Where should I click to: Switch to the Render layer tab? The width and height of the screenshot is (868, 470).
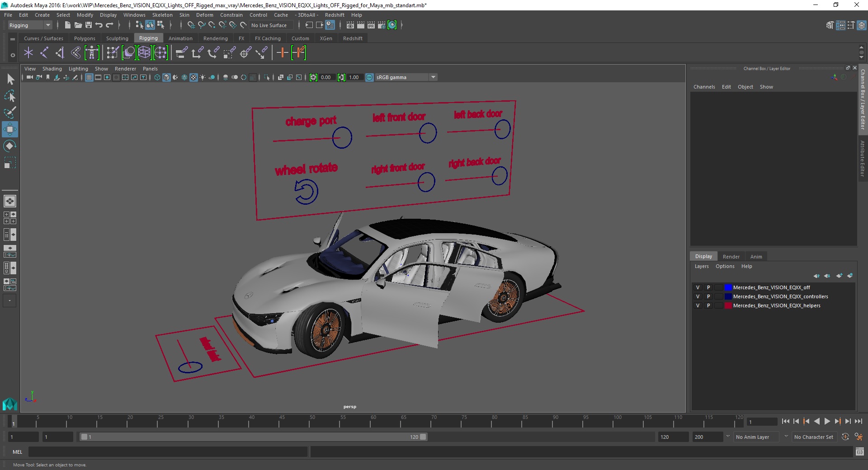click(x=731, y=256)
